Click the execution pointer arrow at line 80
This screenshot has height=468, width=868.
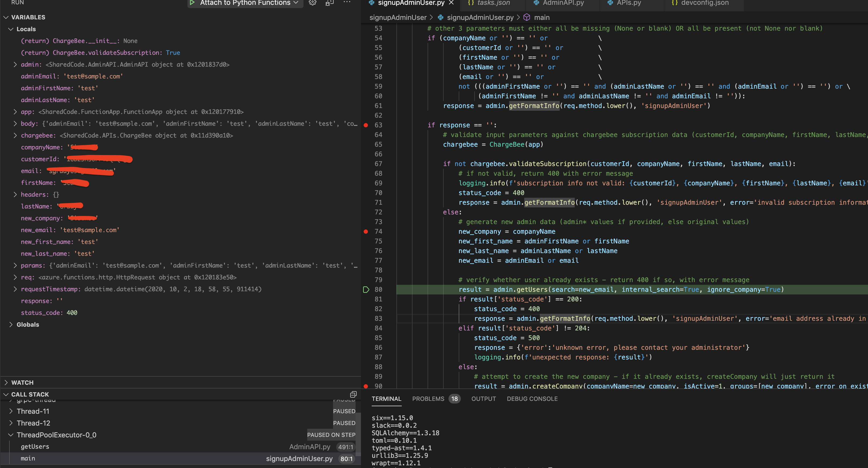[x=366, y=289]
